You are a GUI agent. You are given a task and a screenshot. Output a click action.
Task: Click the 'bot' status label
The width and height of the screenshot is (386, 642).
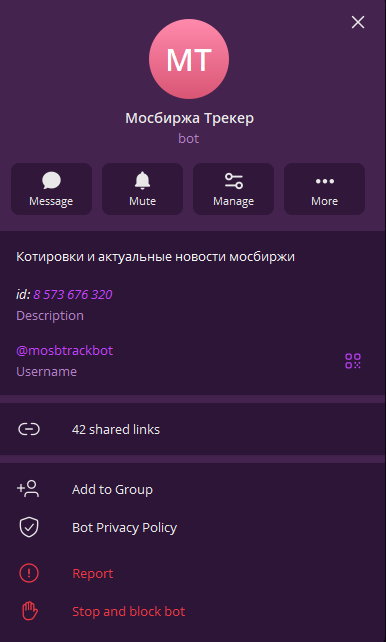pyautogui.click(x=189, y=138)
